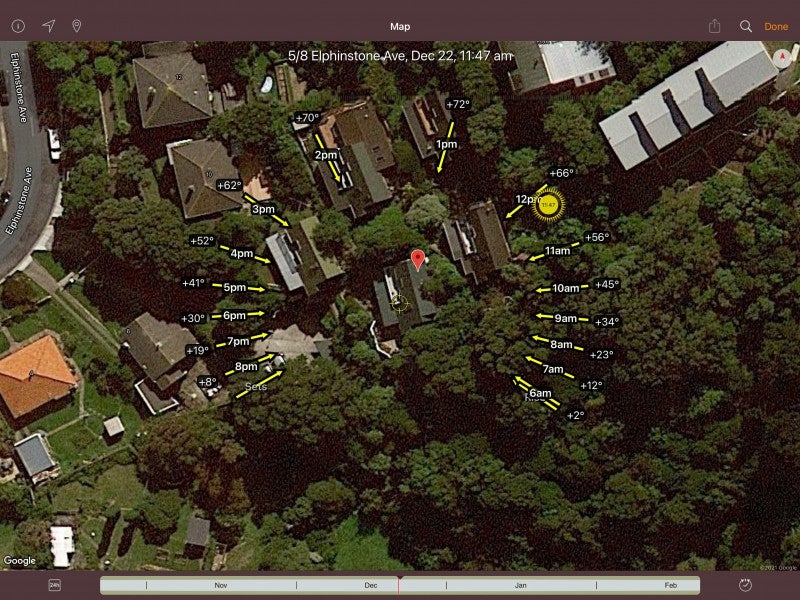Tap the clock reset icon at bottom right
The image size is (800, 600).
[745, 585]
